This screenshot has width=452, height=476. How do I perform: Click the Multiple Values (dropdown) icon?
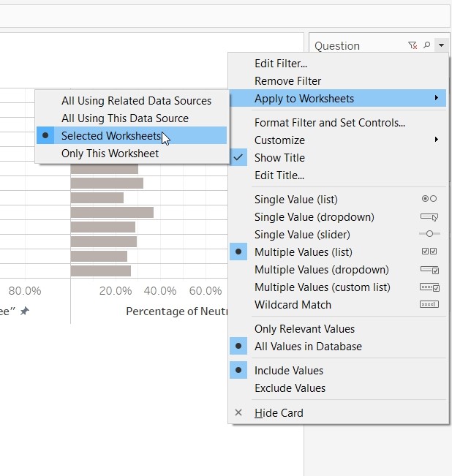coord(429,270)
